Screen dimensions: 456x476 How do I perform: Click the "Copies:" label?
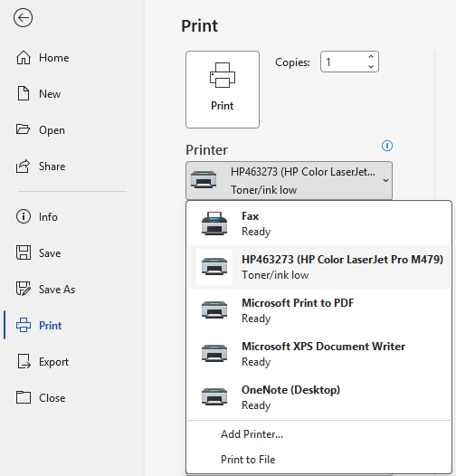tap(292, 62)
